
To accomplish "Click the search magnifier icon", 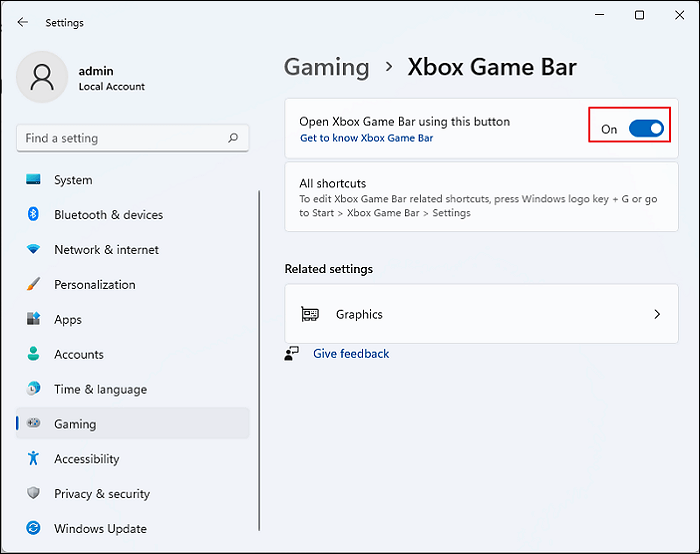I will tap(233, 138).
